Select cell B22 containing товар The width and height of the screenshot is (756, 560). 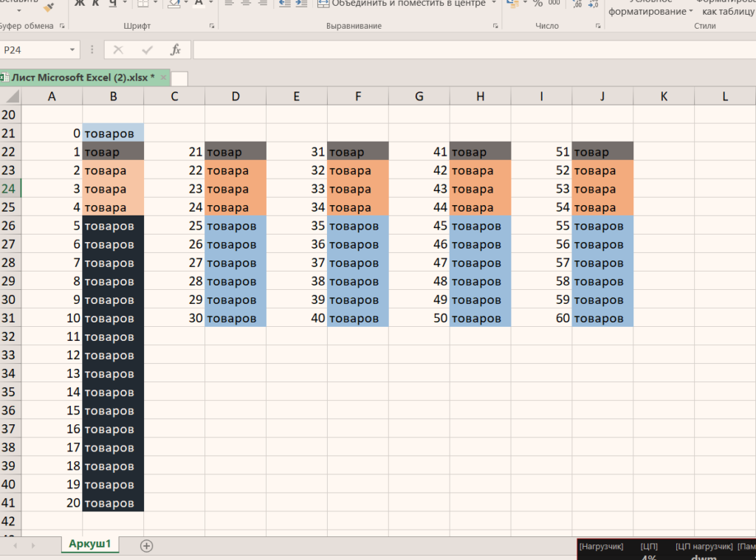(x=113, y=151)
